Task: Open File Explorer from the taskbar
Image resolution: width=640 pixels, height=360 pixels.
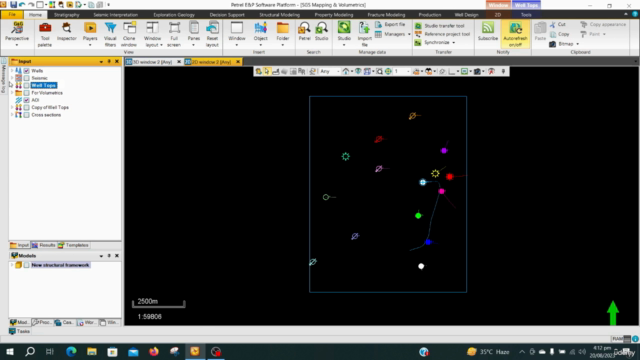Action: 92,351
